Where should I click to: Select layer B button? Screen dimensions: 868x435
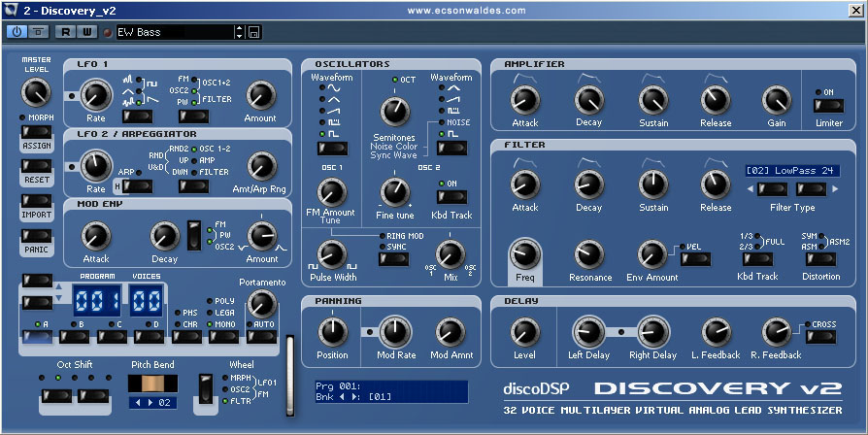point(74,337)
